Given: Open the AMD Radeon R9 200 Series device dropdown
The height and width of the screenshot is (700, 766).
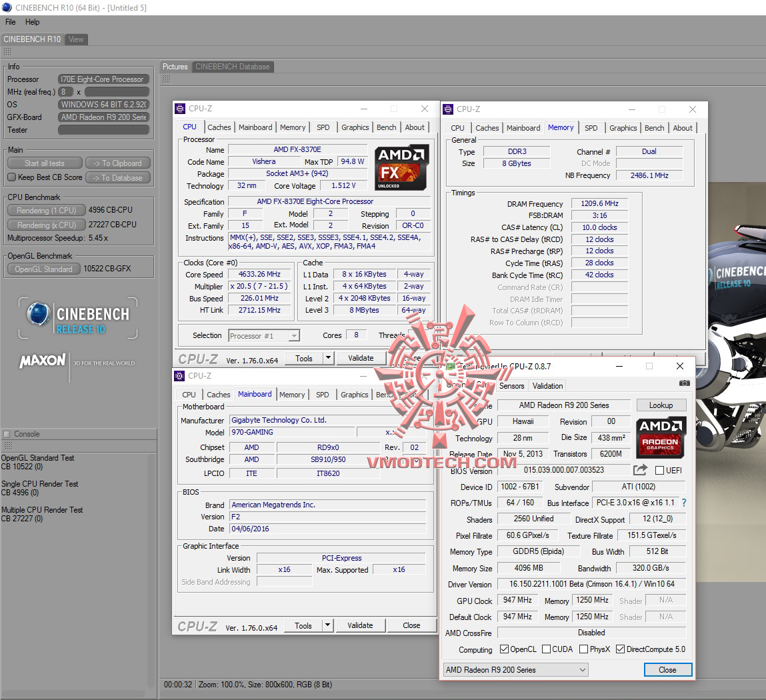Looking at the screenshot, I should (x=515, y=670).
